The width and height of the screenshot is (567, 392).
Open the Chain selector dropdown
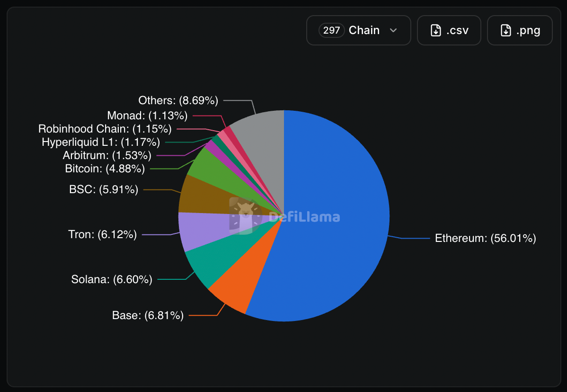pos(358,30)
